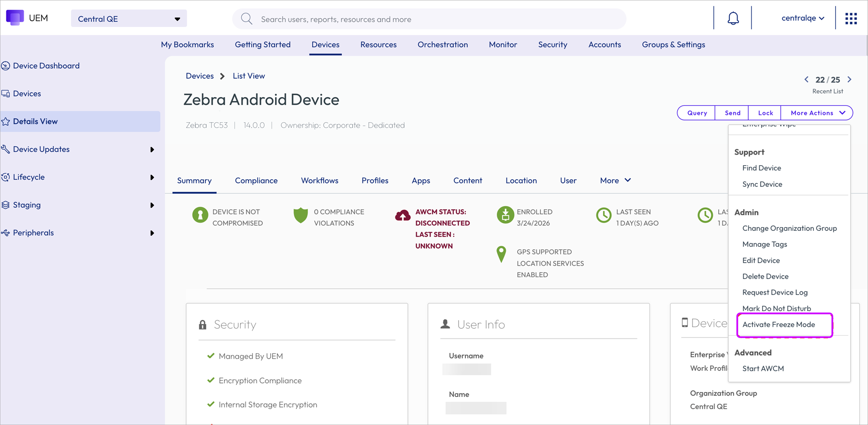This screenshot has height=425, width=868.
Task: Click the Send button
Action: [x=732, y=113]
